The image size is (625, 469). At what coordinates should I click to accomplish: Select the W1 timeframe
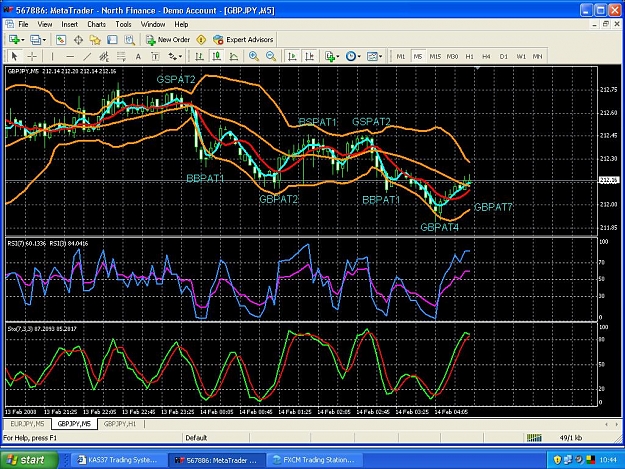coord(521,57)
